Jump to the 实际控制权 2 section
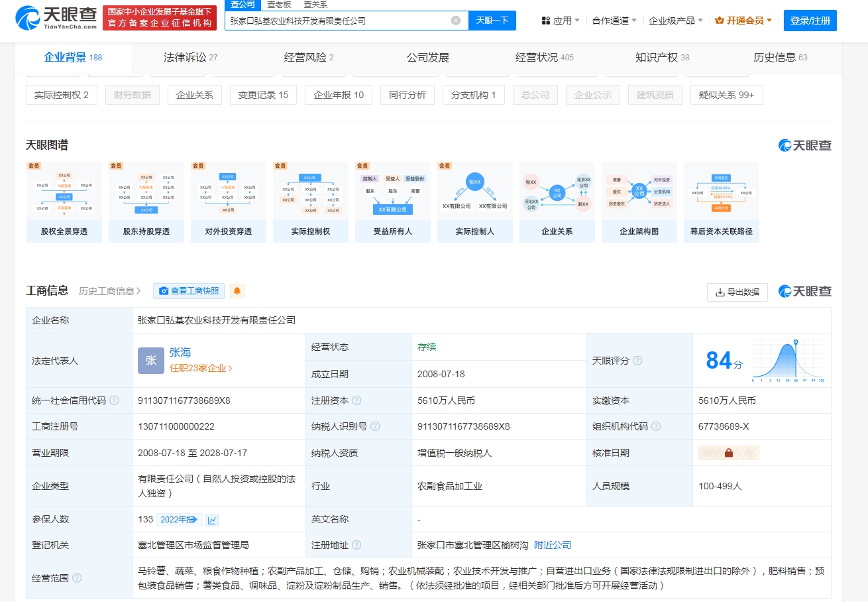Image resolution: width=868 pixels, height=602 pixels. click(x=62, y=95)
